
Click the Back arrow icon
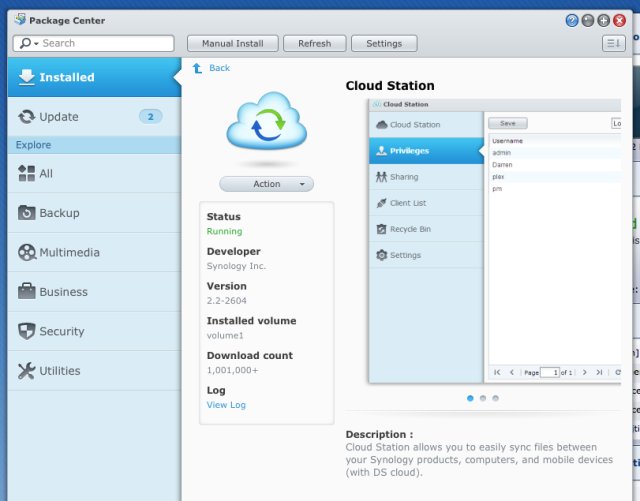198,68
